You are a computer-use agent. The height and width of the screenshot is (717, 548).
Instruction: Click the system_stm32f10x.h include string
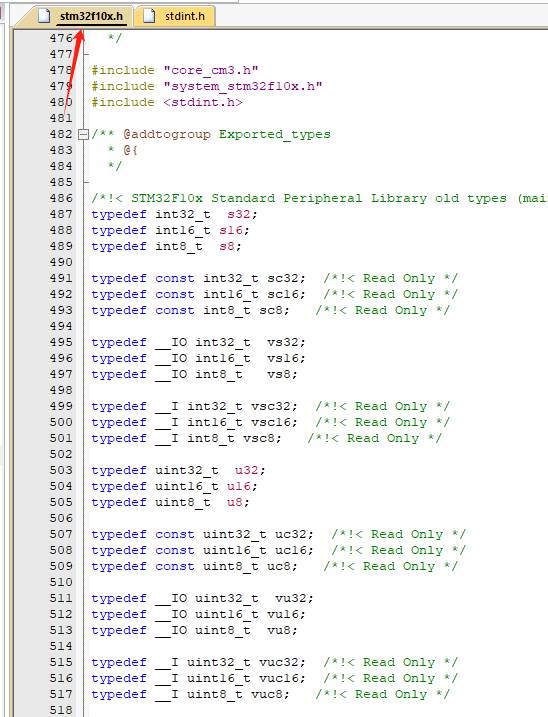coord(243,86)
